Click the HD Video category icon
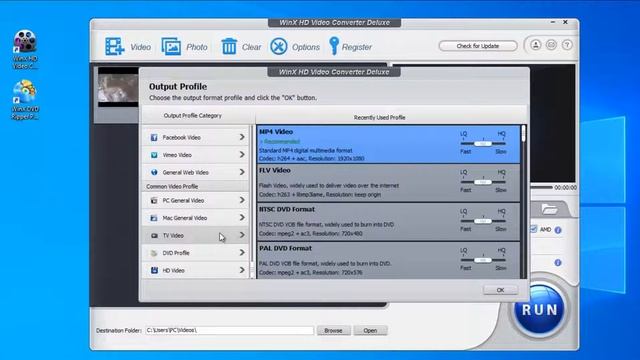The height and width of the screenshot is (360, 640). coord(154,270)
